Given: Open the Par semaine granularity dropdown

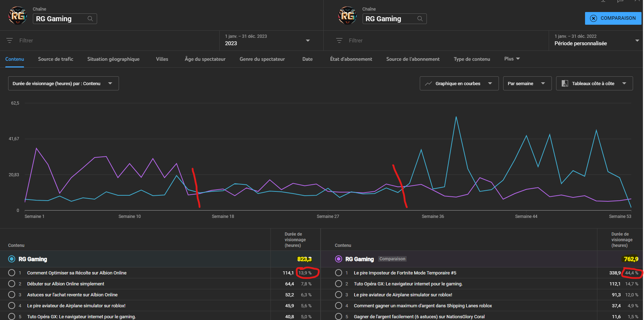Looking at the screenshot, I should tap(527, 83).
